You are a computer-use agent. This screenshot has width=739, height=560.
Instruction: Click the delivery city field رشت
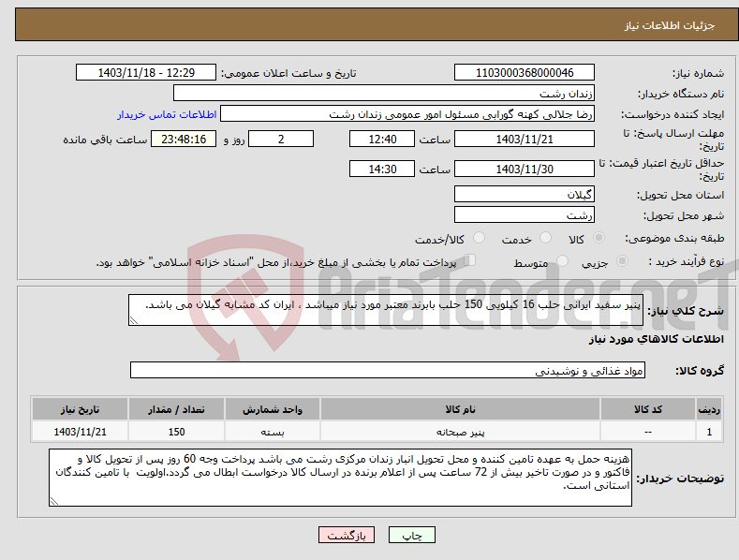click(525, 215)
